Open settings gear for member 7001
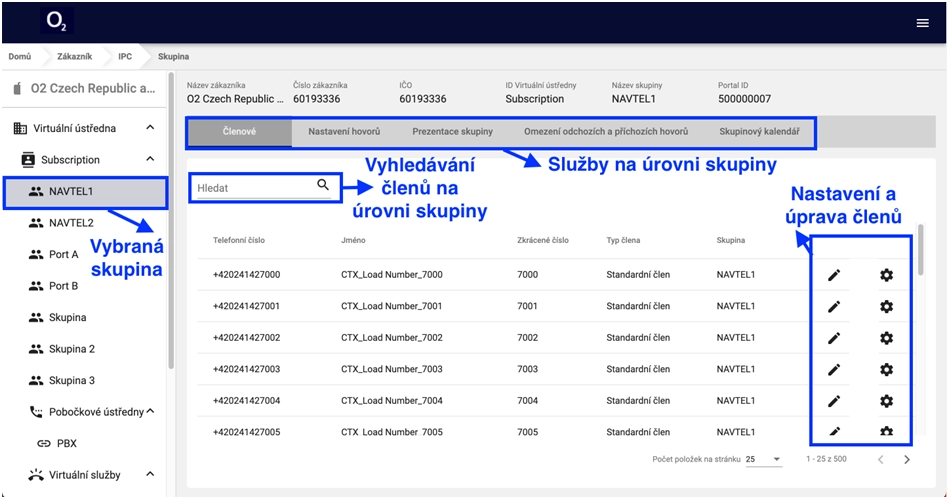The image size is (949, 499). (886, 307)
